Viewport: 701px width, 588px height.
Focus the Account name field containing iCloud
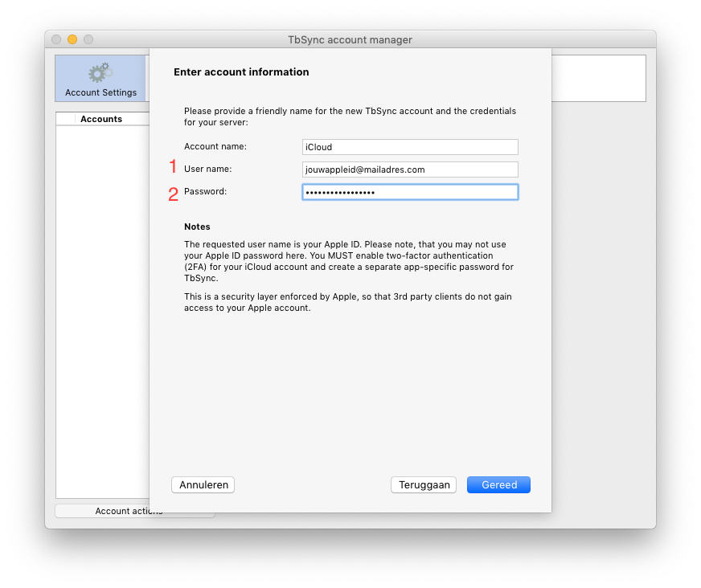[x=410, y=147]
